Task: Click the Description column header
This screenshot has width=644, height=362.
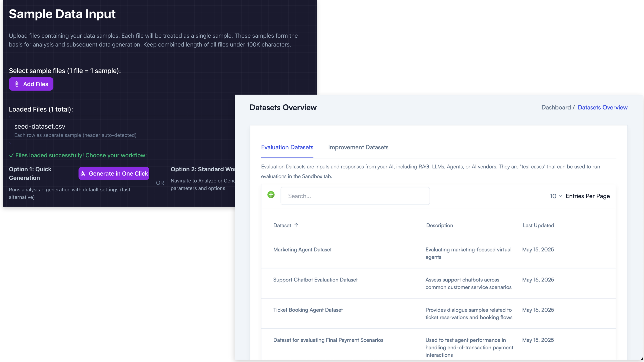Action: pos(439,225)
